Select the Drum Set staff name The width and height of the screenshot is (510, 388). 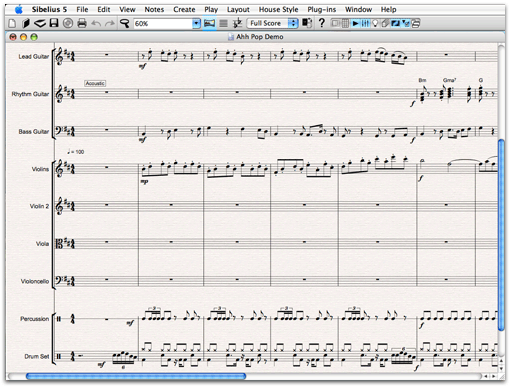point(36,356)
